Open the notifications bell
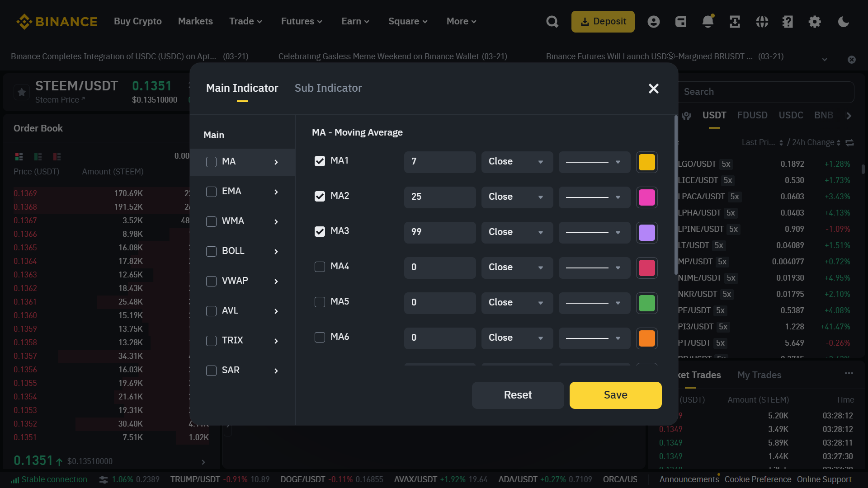The width and height of the screenshot is (868, 488). point(708,22)
